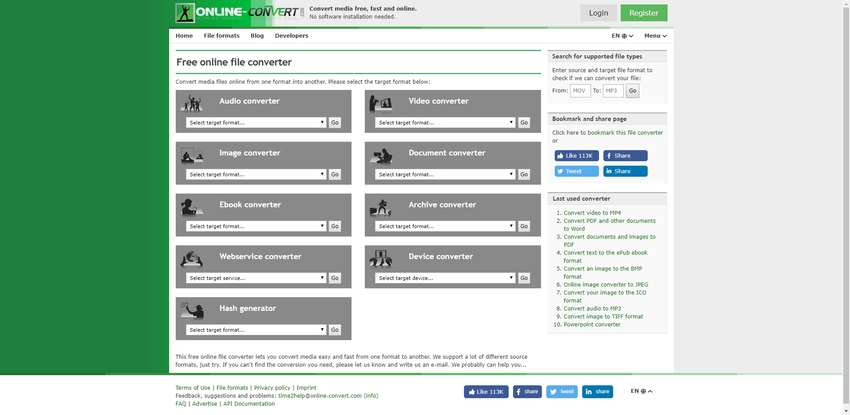Click the Ebook converter icon
The width and height of the screenshot is (850, 415).
click(193, 206)
